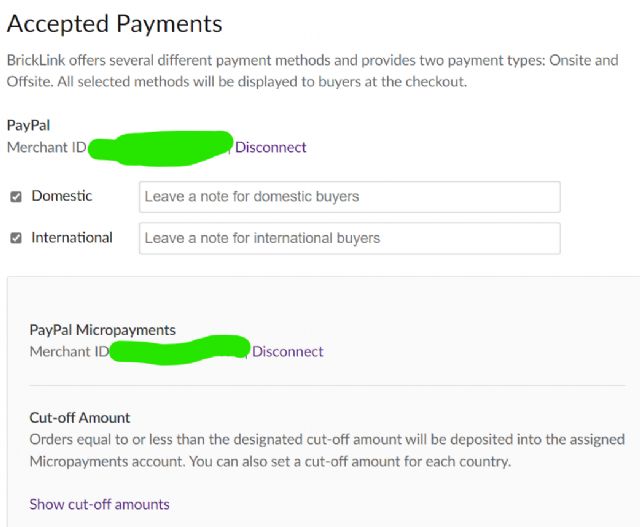Click the International label text
640x527 pixels.
coord(72,238)
